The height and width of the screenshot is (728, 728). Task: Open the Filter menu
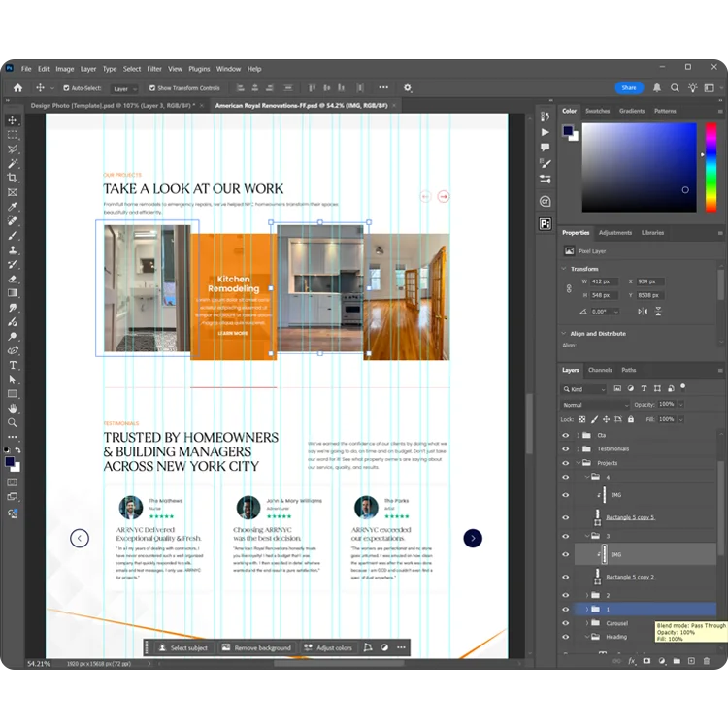[154, 69]
